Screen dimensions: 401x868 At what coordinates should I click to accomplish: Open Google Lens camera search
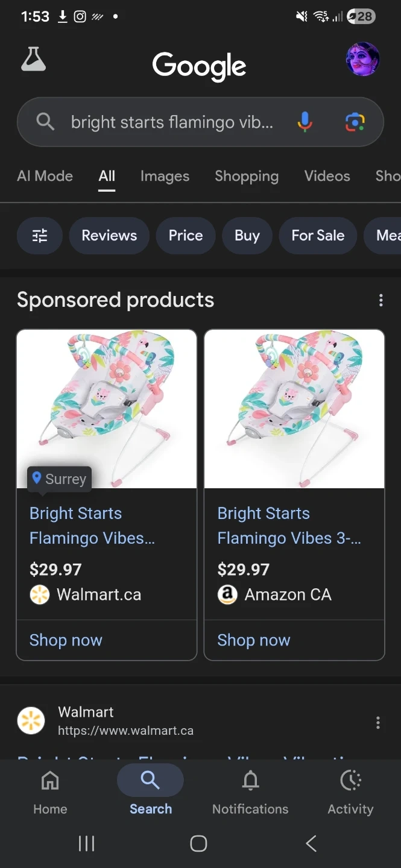coord(355,122)
